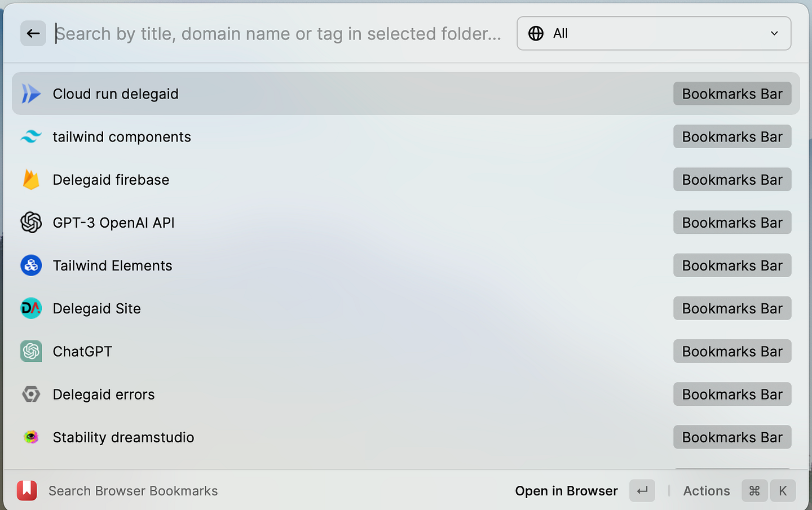Select the Stability dreamstudio colorful icon
This screenshot has height=510, width=812.
click(31, 437)
